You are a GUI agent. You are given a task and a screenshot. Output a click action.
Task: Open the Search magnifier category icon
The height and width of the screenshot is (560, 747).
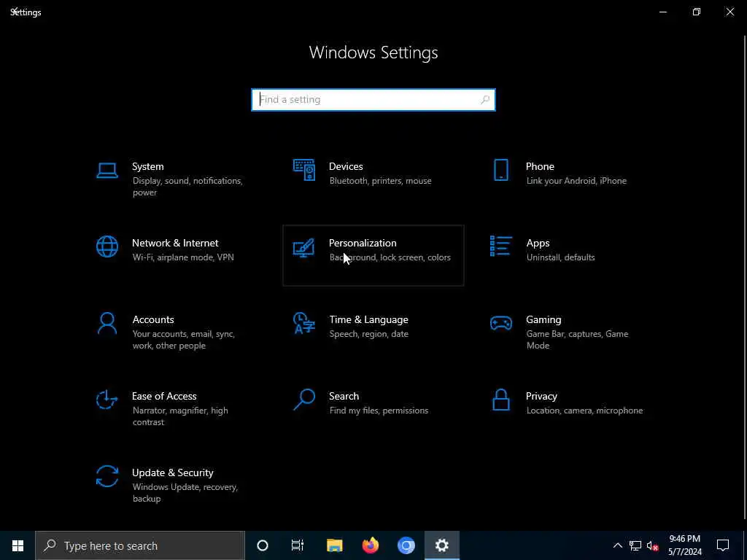point(304,400)
